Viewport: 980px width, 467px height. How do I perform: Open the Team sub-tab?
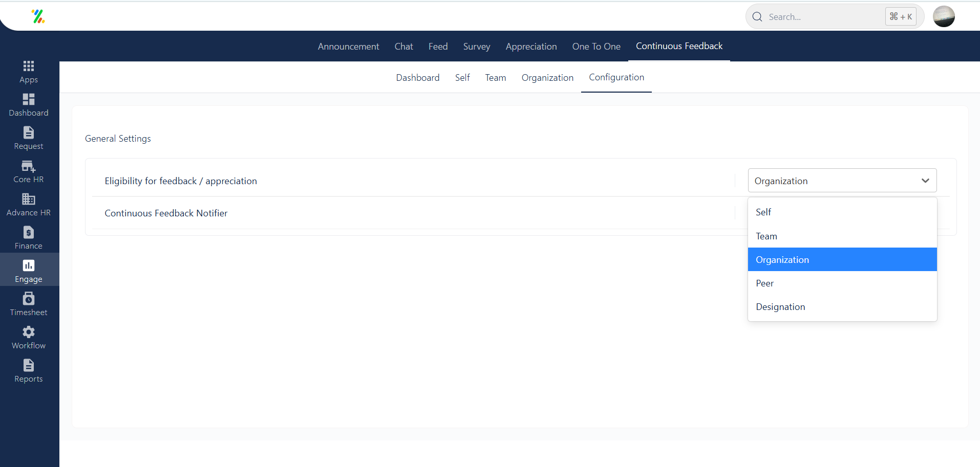[495, 78]
